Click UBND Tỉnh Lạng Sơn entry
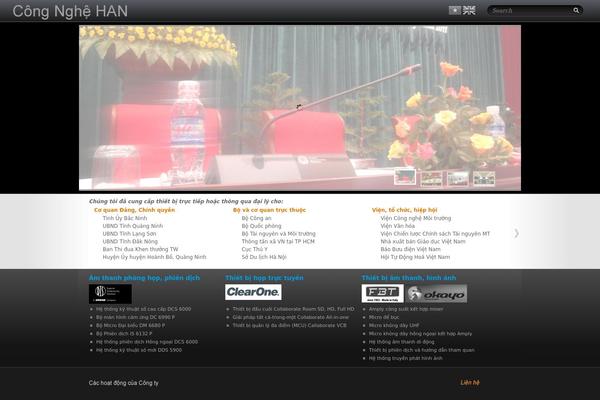Screen dimensions: 600x400 click(129, 233)
